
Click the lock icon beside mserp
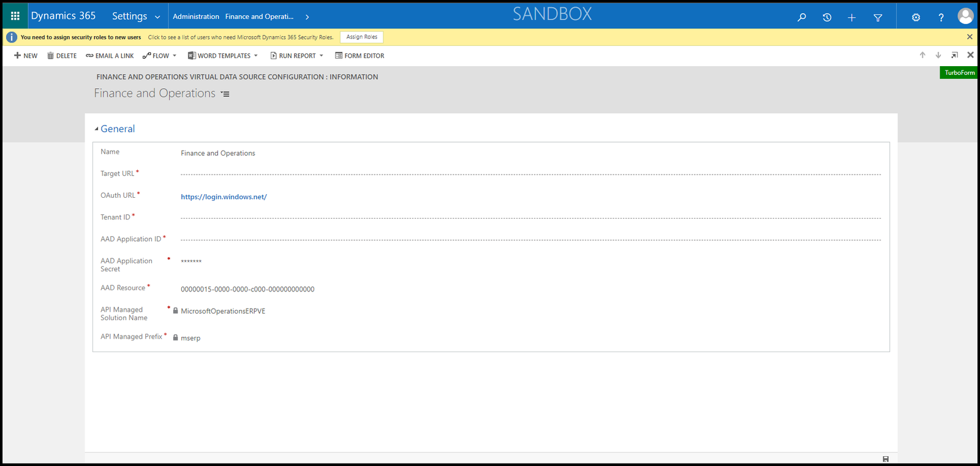175,337
